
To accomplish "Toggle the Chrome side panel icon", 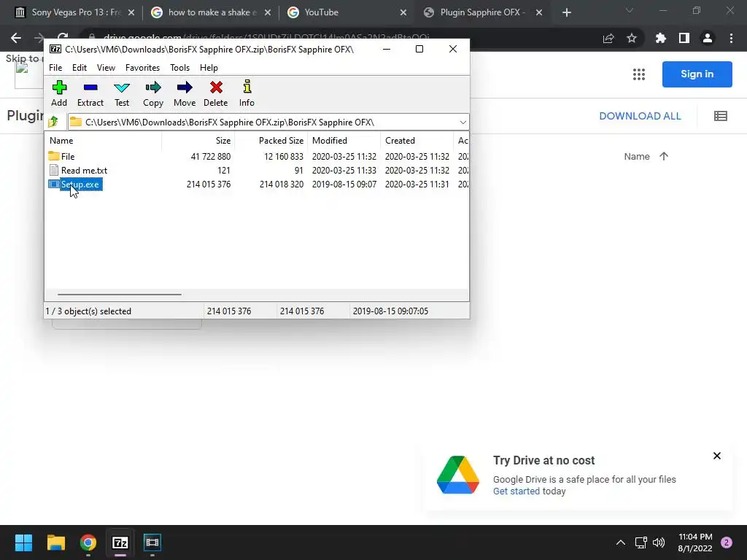I will click(x=684, y=38).
